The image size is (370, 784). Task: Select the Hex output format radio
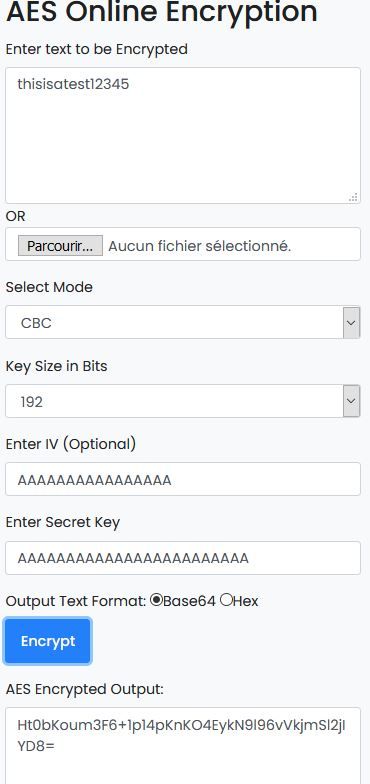[226, 600]
